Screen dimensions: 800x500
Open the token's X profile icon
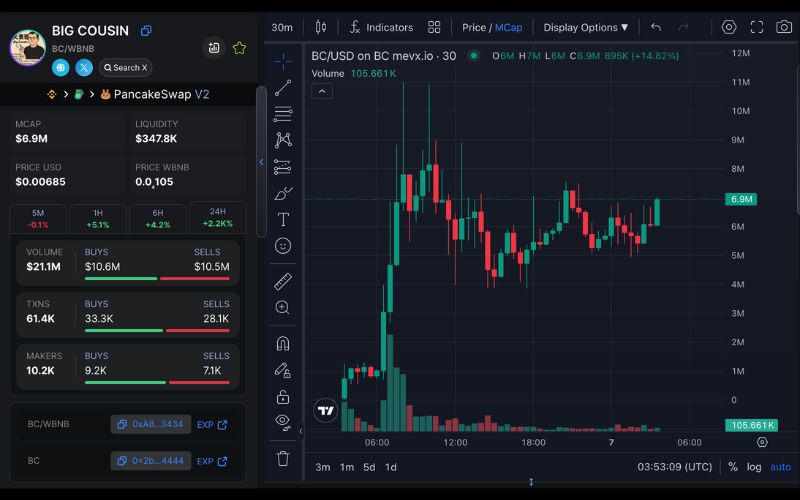84,67
